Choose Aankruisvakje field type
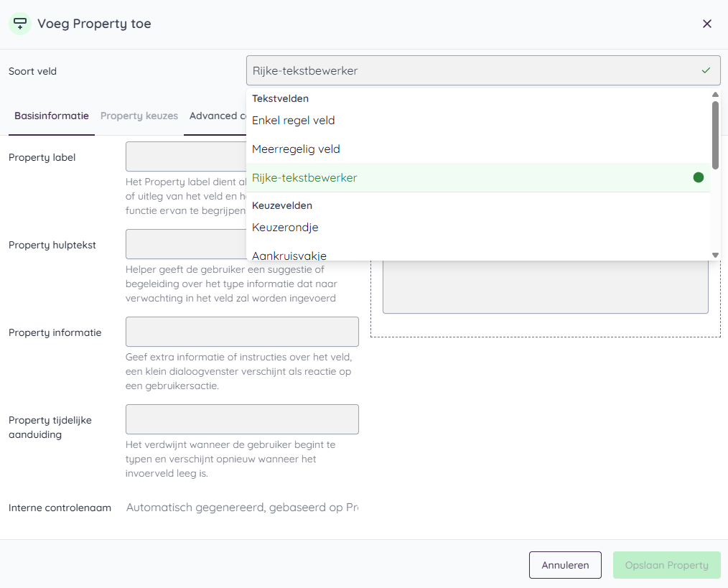Viewport: 728px width, 588px height. 289,255
